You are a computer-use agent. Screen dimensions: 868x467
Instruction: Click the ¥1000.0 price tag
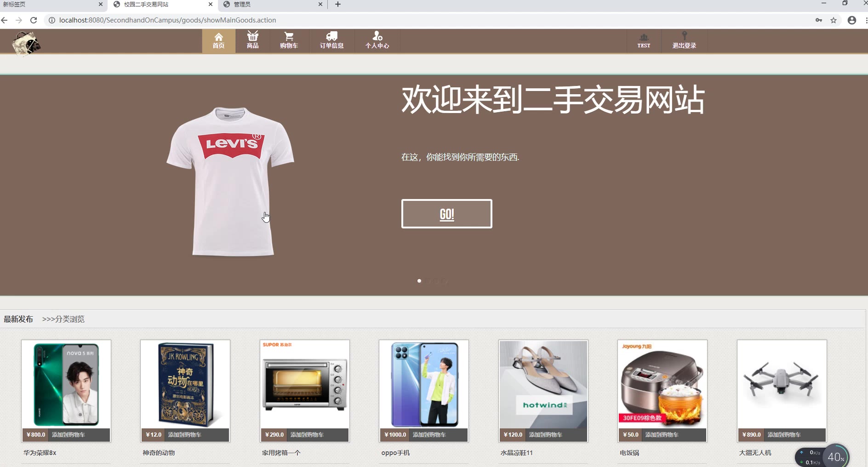point(395,435)
